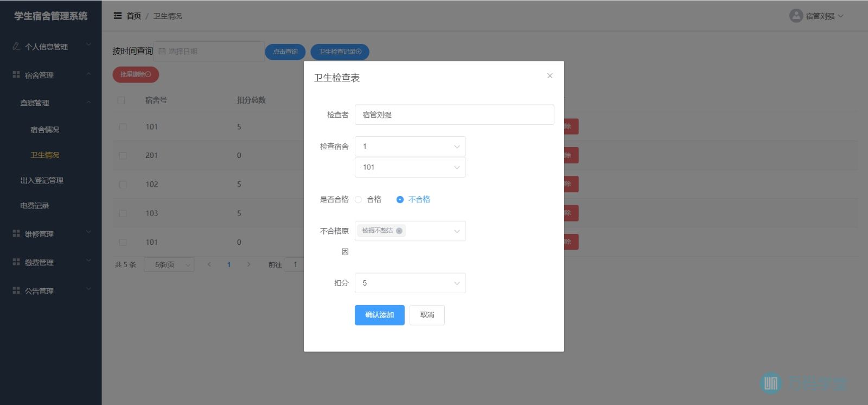Open 电费记录 in the sidebar

(35, 206)
